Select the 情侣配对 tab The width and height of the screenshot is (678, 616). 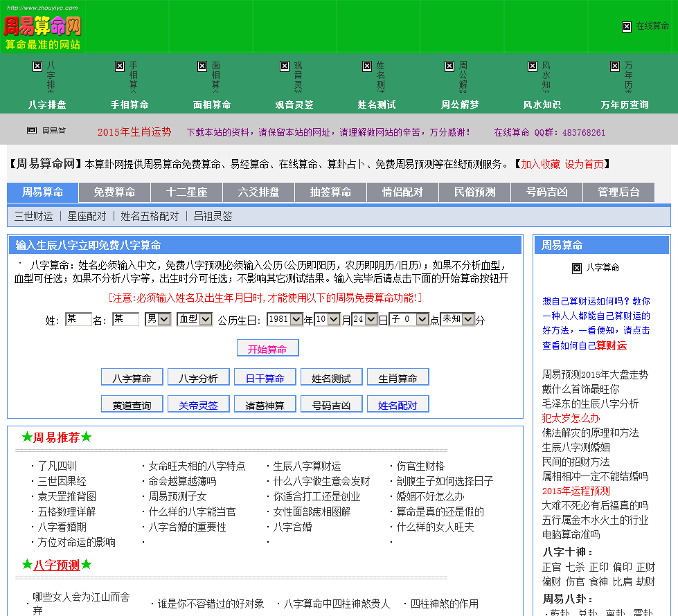(x=402, y=192)
